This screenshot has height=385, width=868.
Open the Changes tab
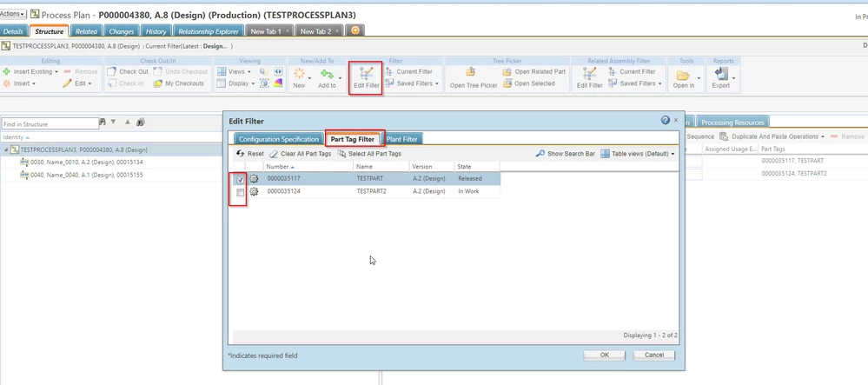pyautogui.click(x=121, y=31)
